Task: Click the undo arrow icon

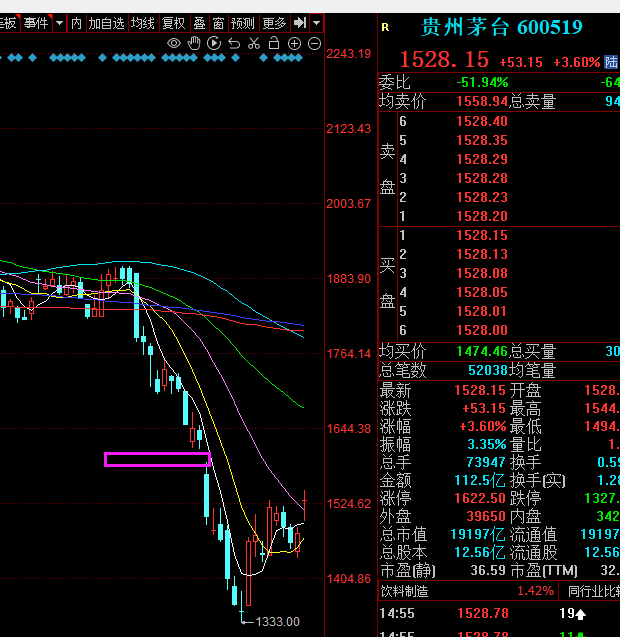Action: [x=234, y=43]
